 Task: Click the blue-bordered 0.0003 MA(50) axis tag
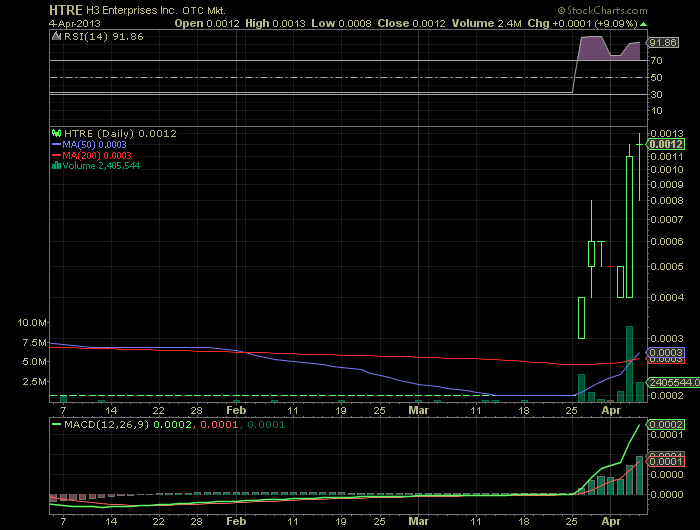coord(666,352)
